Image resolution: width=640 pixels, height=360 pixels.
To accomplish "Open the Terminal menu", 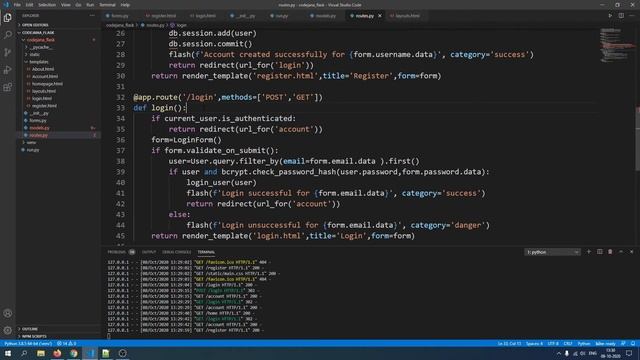I will [107, 5].
